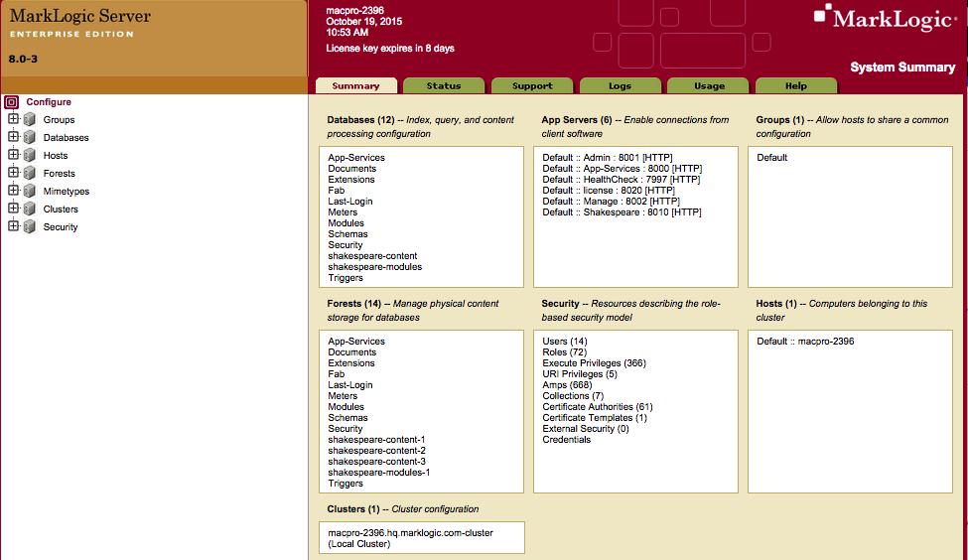The image size is (968, 560).
Task: Expand the Mimetypes tree node
Action: pos(13,191)
